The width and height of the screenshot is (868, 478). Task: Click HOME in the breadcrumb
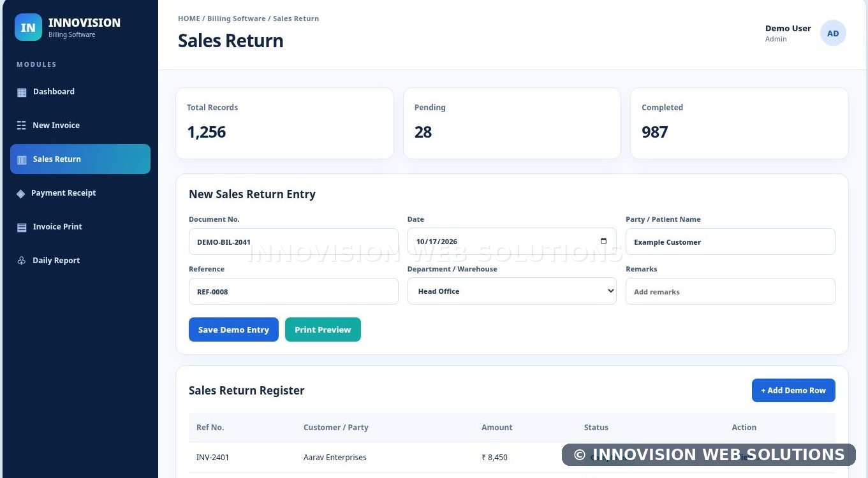coord(189,18)
